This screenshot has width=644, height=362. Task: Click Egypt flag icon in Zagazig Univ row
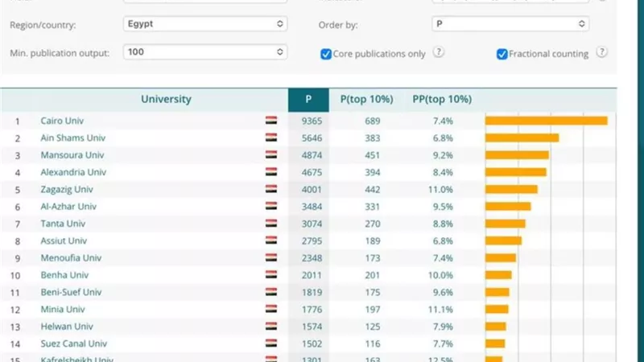click(x=271, y=189)
